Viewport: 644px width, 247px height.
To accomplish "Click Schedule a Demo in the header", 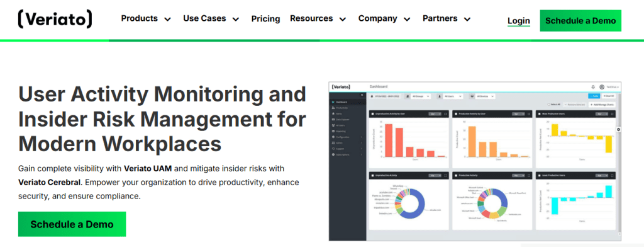I will 580,21.
